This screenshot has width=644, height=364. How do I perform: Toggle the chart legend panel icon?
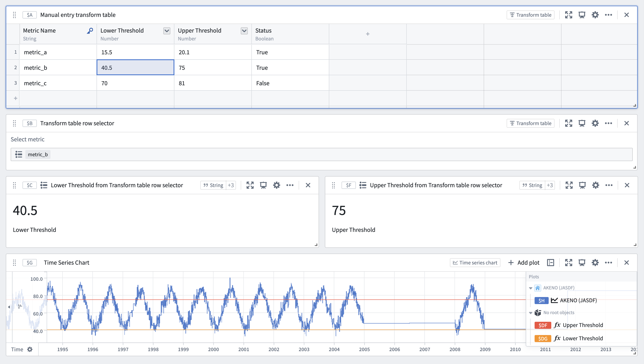[550, 263]
